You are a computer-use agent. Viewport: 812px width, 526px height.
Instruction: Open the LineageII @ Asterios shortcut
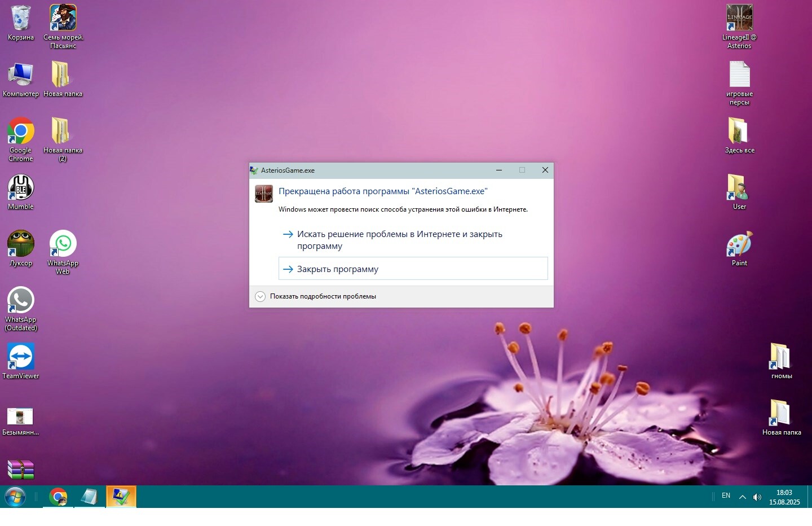pos(739,19)
